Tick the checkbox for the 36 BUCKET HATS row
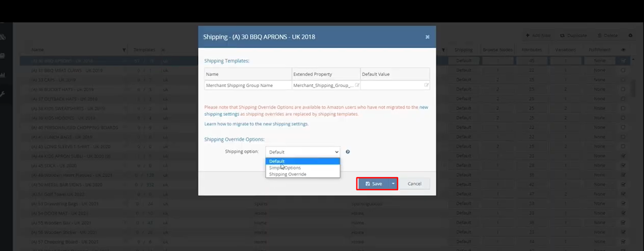The image size is (644, 251). pos(623,89)
